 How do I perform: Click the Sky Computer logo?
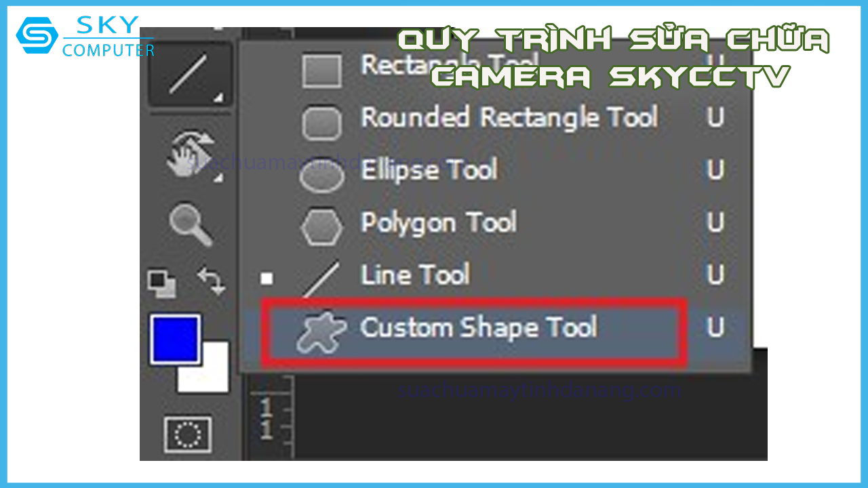click(85, 37)
